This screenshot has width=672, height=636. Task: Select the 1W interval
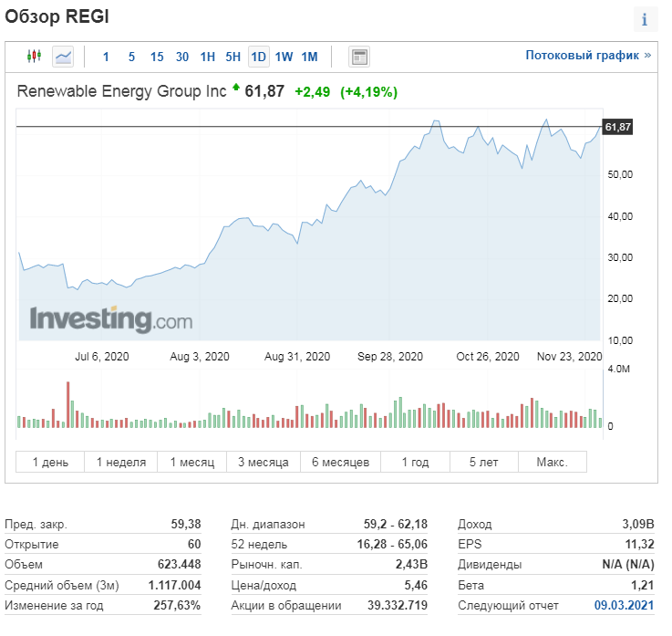(284, 57)
